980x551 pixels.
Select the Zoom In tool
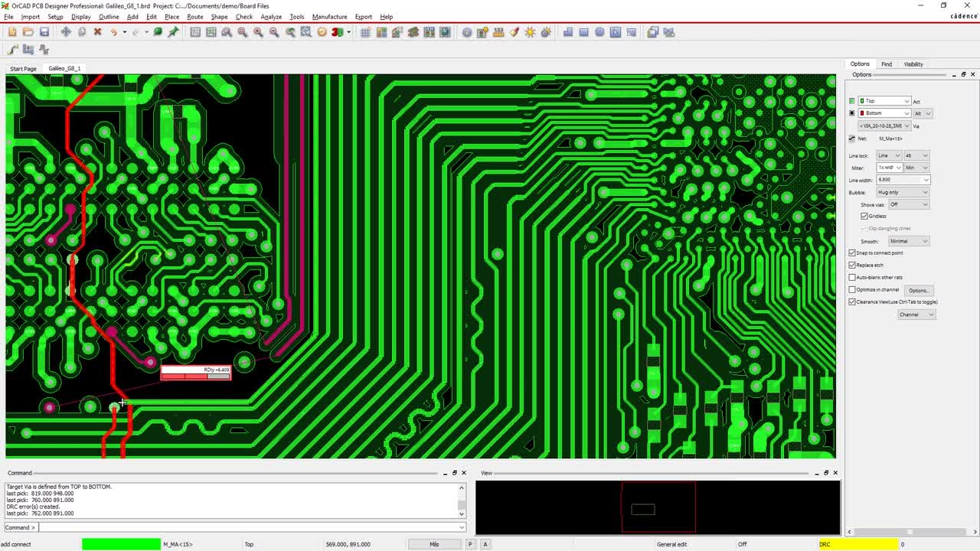point(258,32)
